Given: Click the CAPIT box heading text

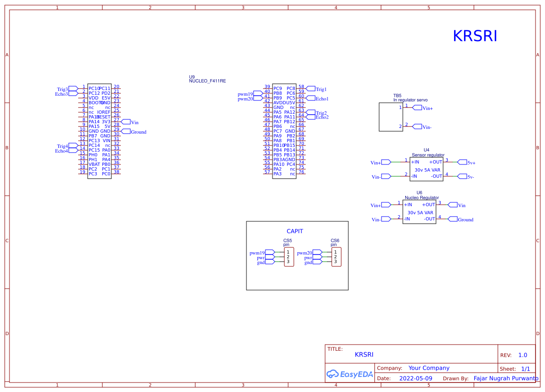Looking at the screenshot, I should pos(295,231).
